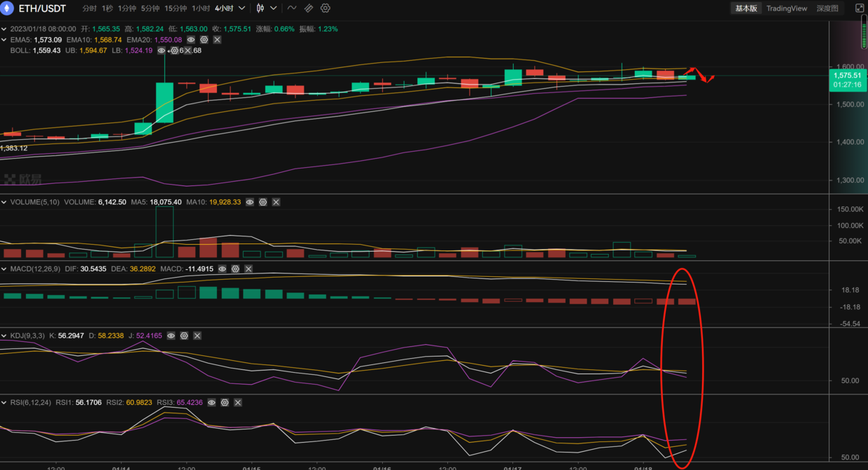Viewport: 868px width, 470px height.
Task: Remove the BOLL indicator
Action: (x=188, y=50)
